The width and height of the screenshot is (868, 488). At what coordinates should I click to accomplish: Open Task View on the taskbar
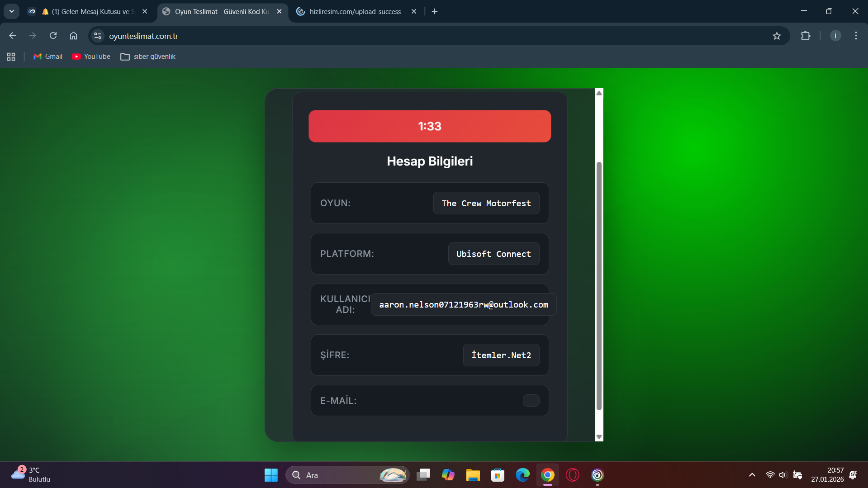pyautogui.click(x=423, y=475)
